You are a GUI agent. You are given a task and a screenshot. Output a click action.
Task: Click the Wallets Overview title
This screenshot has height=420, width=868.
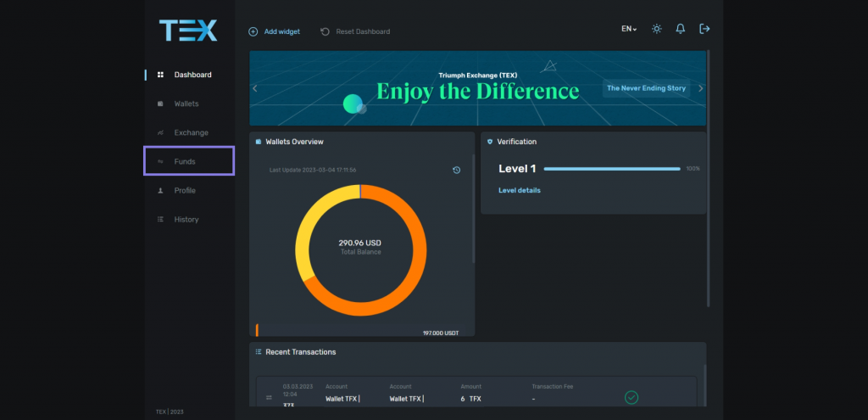294,142
